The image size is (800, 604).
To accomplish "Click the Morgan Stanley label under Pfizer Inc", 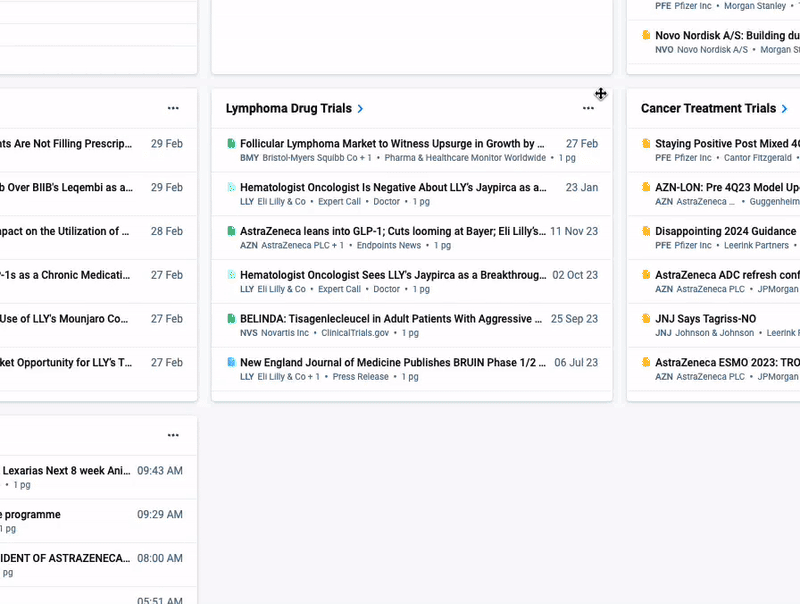I will click(755, 6).
